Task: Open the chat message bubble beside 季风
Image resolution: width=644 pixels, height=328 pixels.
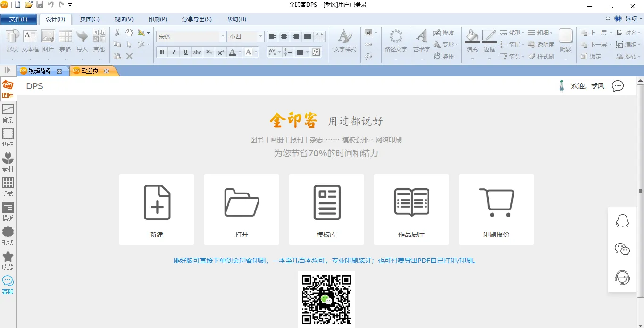Action: 618,86
